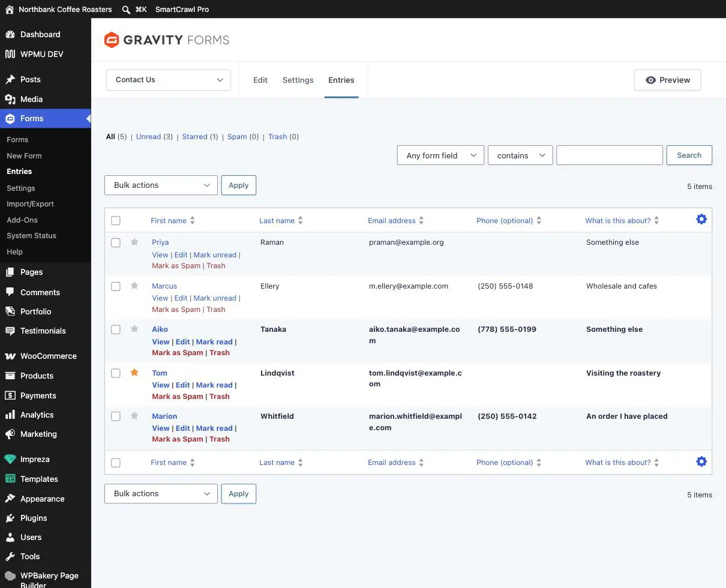This screenshot has width=726, height=588.
Task: Star the Marcus Ellery entry
Action: (x=134, y=286)
